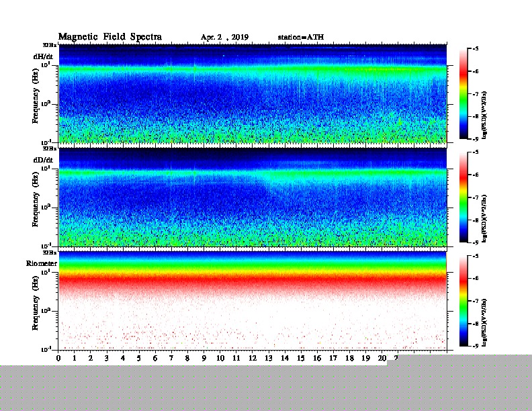
Task: Click hour tick label "0" on time axis
Action: coord(58,358)
